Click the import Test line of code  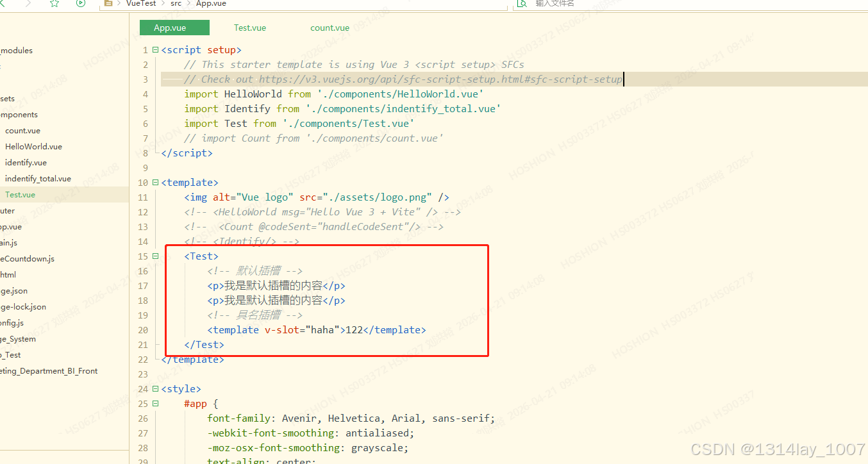tap(299, 124)
